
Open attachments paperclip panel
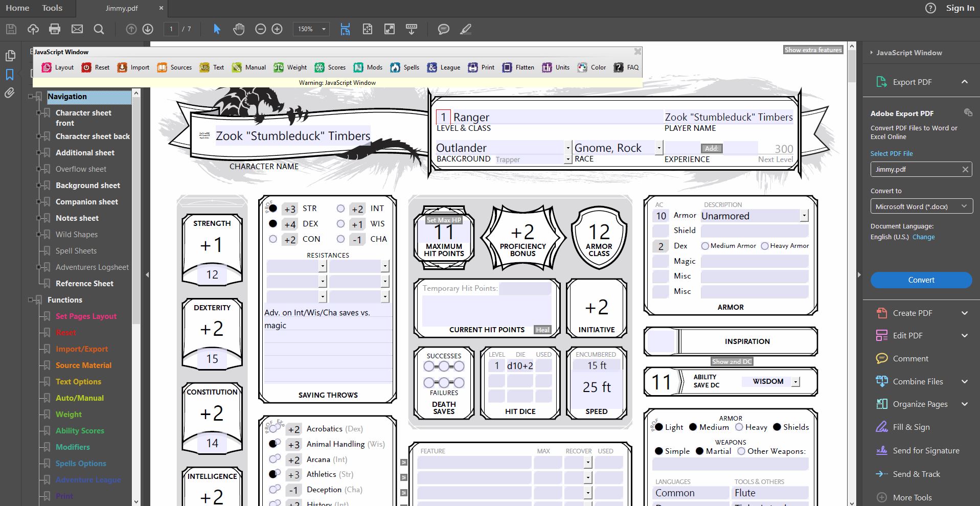pyautogui.click(x=10, y=93)
